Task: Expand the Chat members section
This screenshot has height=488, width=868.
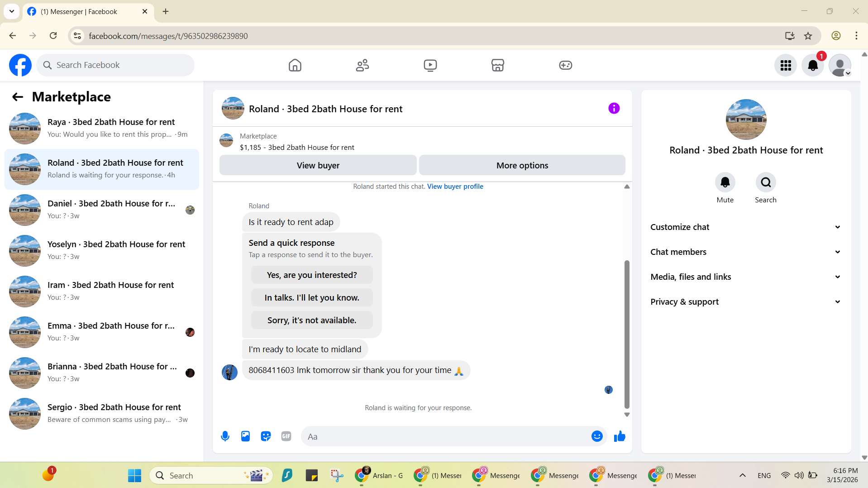Action: click(746, 252)
